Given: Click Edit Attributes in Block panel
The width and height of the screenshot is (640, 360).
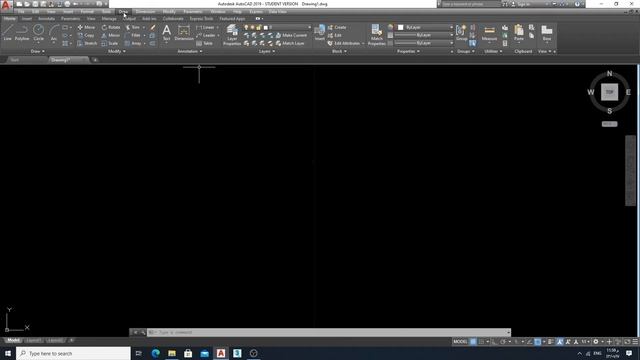Looking at the screenshot, I should [344, 43].
